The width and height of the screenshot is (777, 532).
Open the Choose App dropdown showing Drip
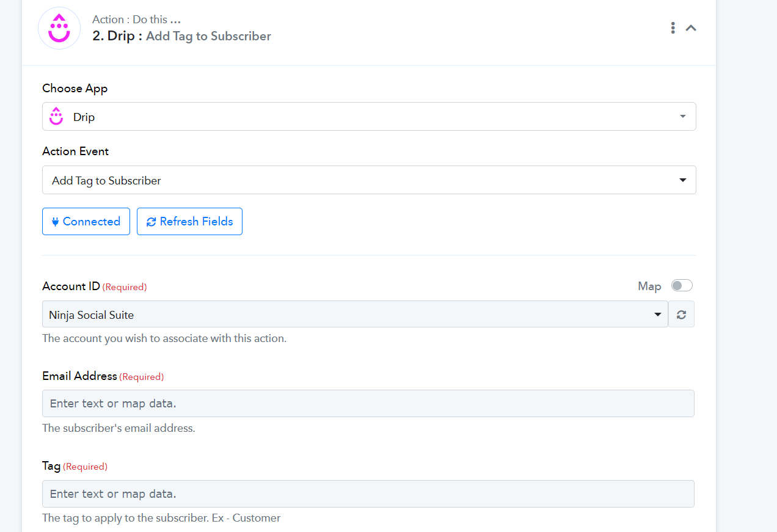pos(369,116)
